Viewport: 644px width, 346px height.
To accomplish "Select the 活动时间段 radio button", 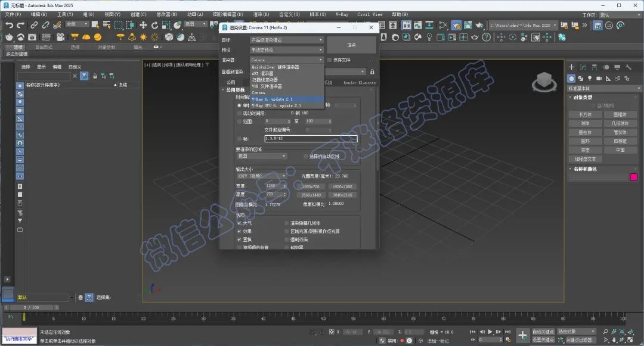I will (x=239, y=113).
